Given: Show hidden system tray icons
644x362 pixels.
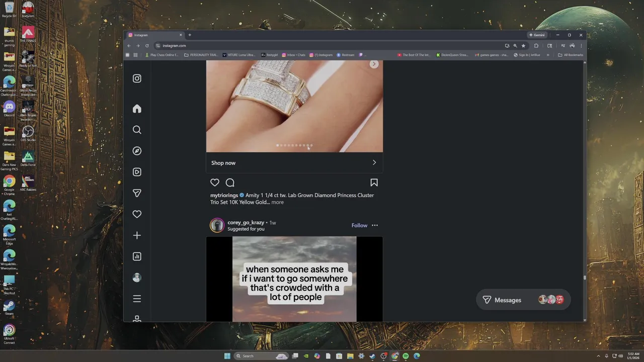Looking at the screenshot, I should click(x=598, y=356).
